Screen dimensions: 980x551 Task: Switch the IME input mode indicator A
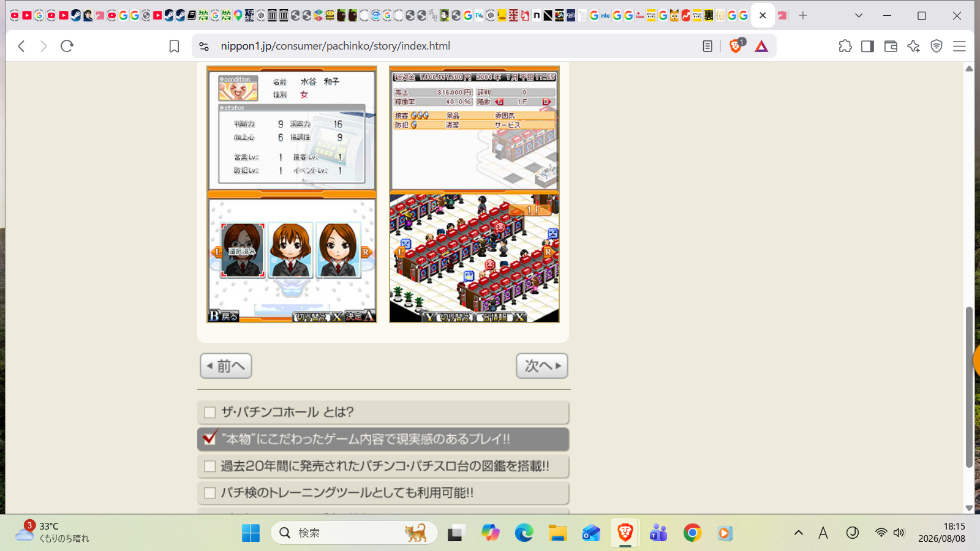pos(823,533)
